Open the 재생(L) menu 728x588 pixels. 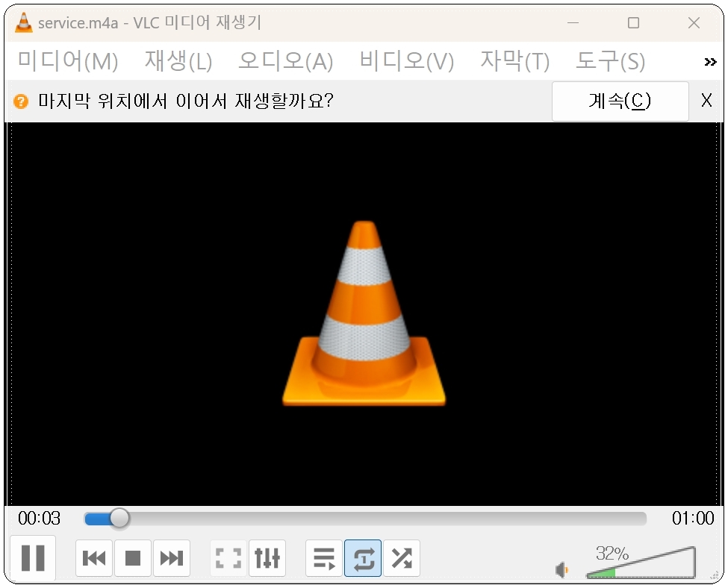[x=178, y=60]
